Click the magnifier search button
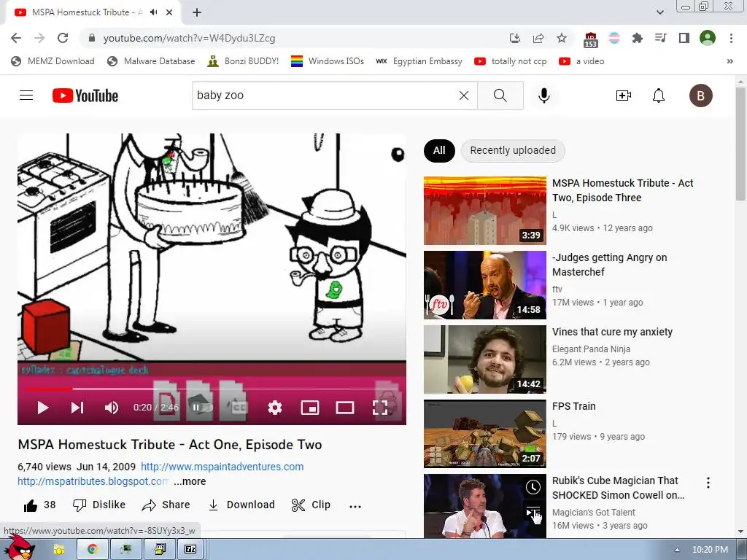Screen dimensions: 747x560 pyautogui.click(x=500, y=96)
